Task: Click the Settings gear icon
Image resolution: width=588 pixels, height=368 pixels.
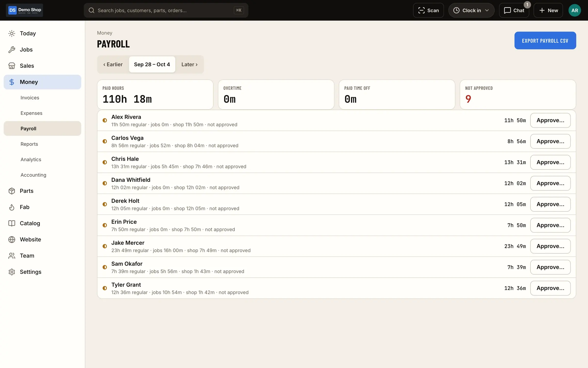Action: tap(12, 272)
